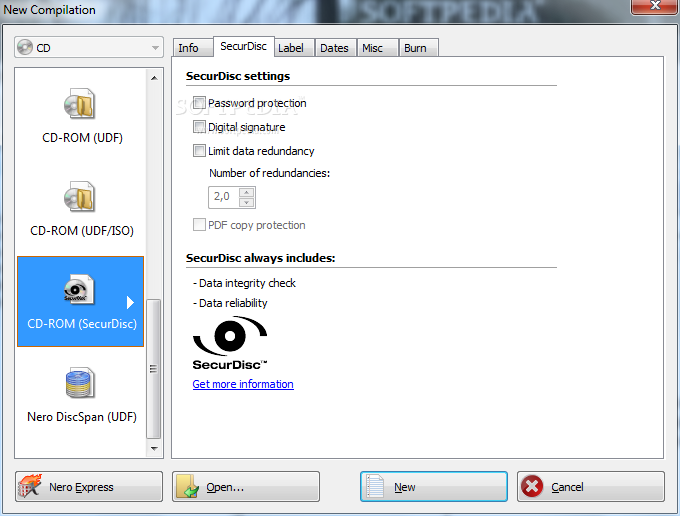Toggle Limit data redundancy checkbox

(199, 150)
